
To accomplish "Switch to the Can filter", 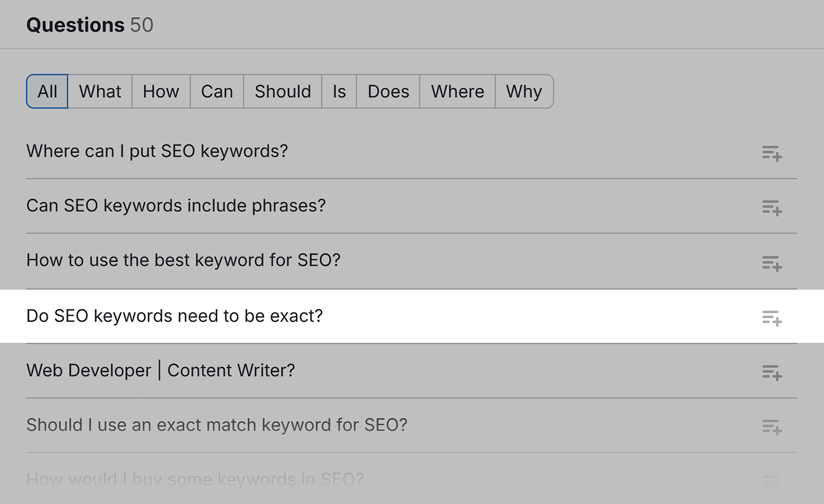I will (x=217, y=91).
